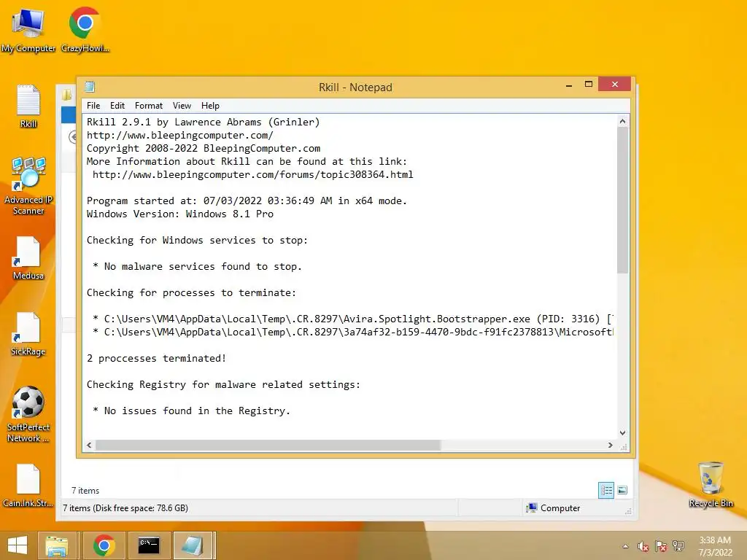Open the Advanced IP Scanner shortcut
Viewport: 747px width, 560px height.
(28, 186)
